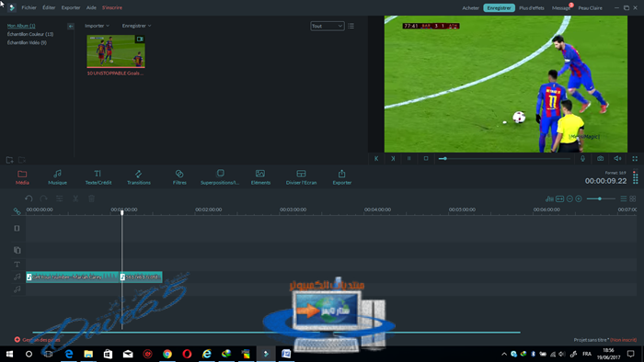Click the Acheter link
The image size is (644, 362).
coord(470,7)
